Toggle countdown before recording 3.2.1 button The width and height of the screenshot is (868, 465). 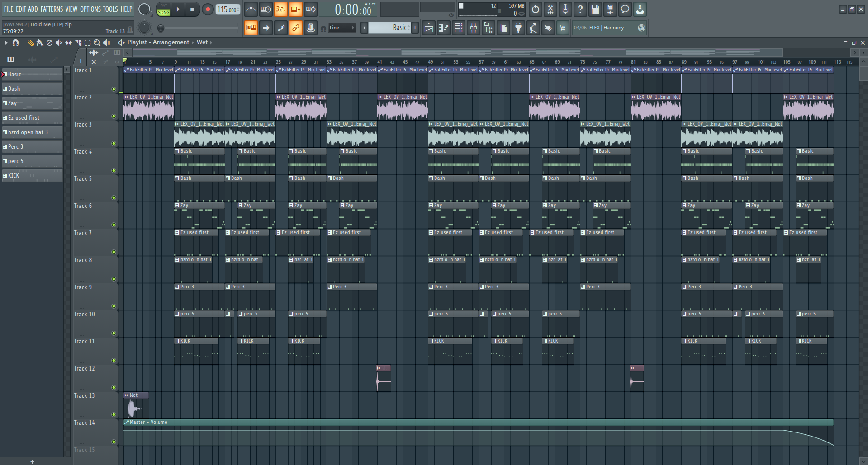[280, 9]
